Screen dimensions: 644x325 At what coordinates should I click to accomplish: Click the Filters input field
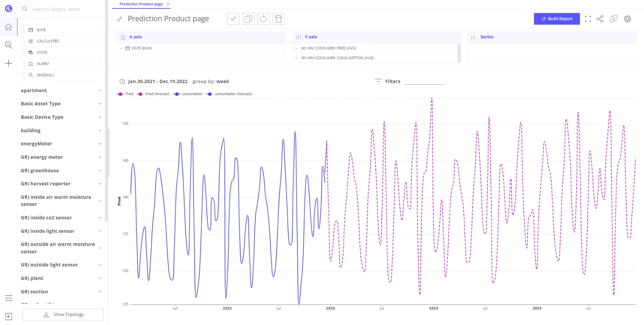tap(424, 81)
